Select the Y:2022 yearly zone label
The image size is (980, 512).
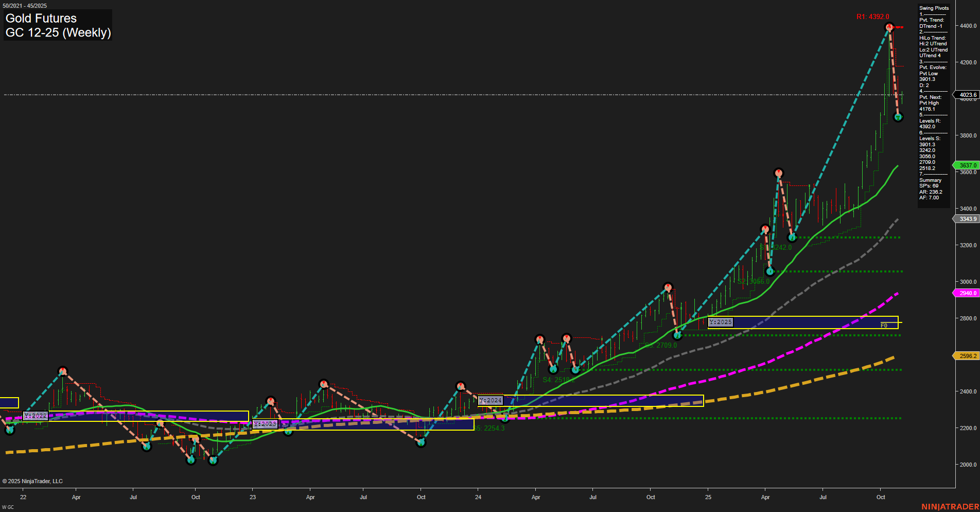click(x=36, y=415)
